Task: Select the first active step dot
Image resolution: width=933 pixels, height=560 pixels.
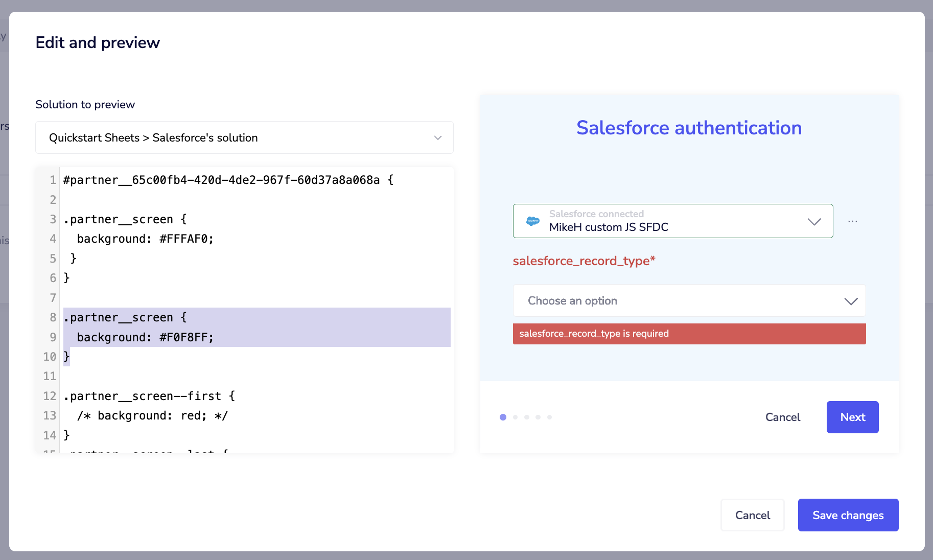Action: (x=503, y=417)
